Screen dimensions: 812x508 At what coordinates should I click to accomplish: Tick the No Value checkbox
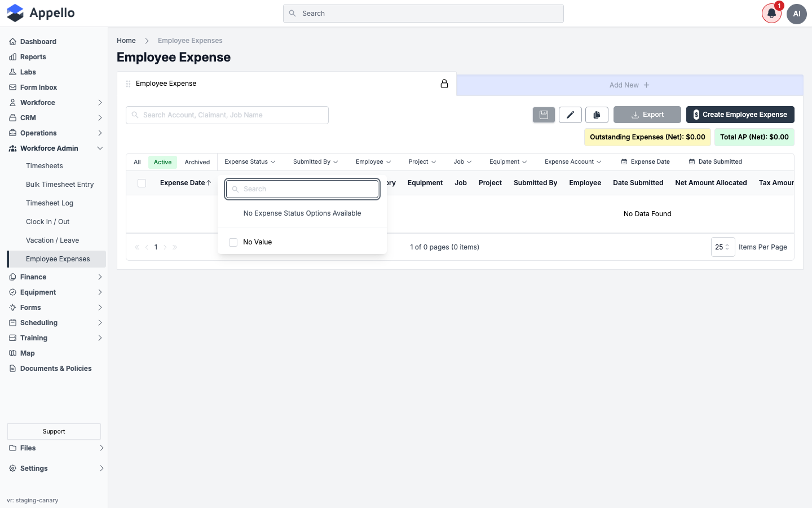click(233, 242)
